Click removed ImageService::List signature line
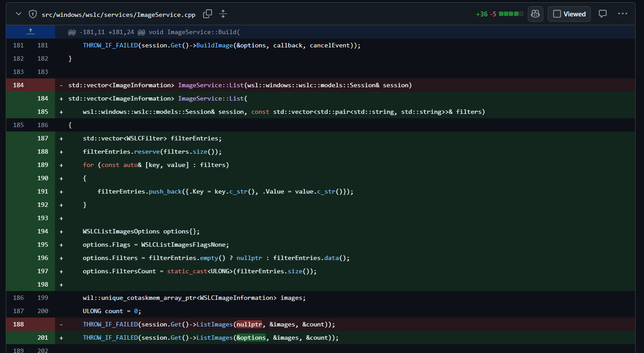Screen dimensions: 644x353 click(x=240, y=85)
